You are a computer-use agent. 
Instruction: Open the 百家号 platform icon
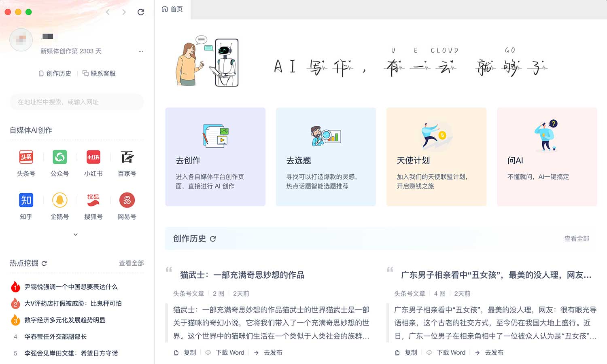[127, 157]
